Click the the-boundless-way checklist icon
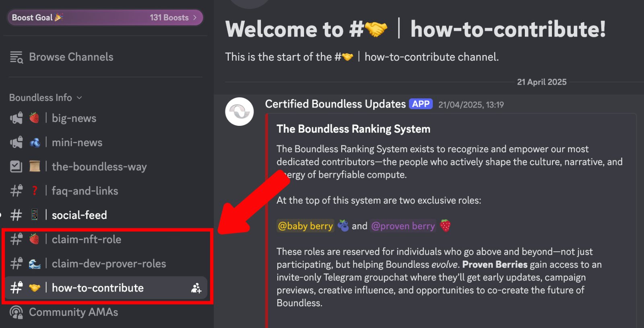The image size is (644, 328). click(16, 166)
